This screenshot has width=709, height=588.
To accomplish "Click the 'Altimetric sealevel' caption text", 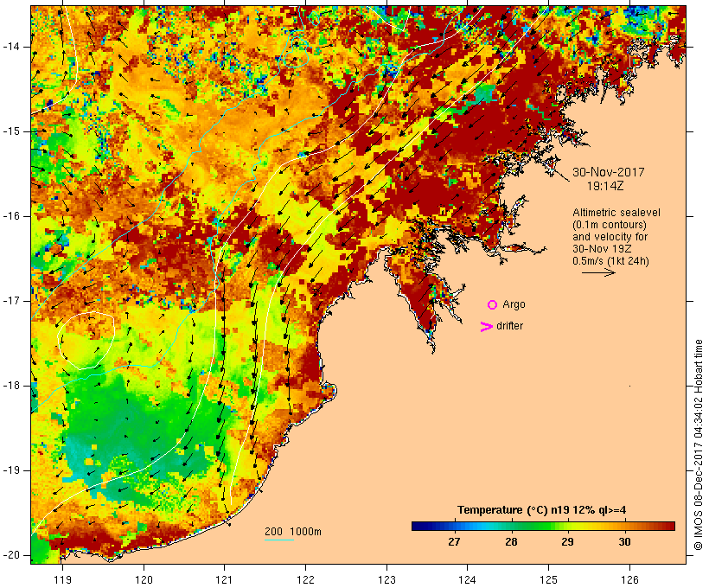I will (x=616, y=213).
